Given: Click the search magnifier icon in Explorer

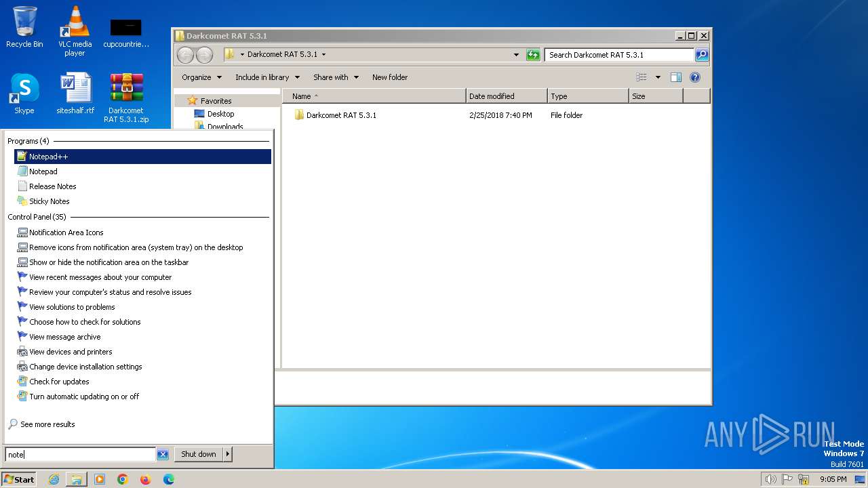Looking at the screenshot, I should [702, 55].
